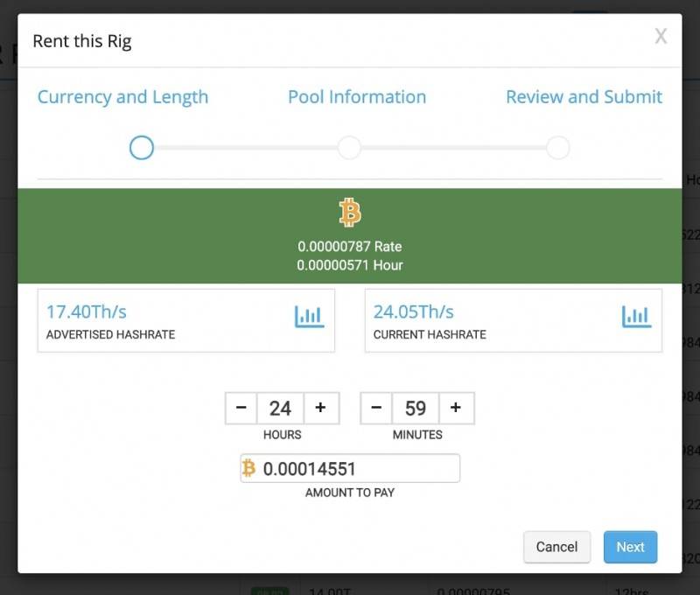Screen dimensions: 700x595
Task: Click the 17.40Th/s advertised hashrate value
Action: coord(87,312)
